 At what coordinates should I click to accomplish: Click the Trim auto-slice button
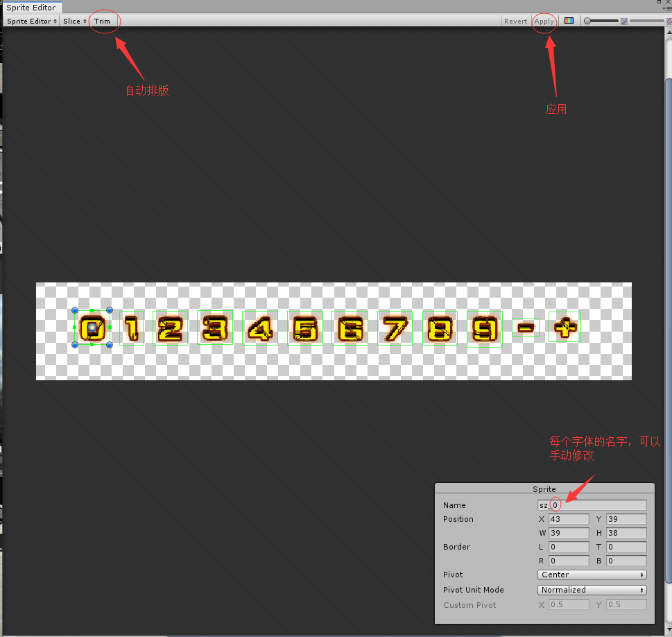point(103,21)
